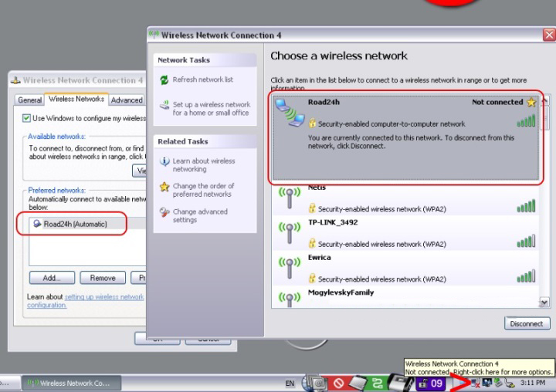Viewport: 556px width, 392px height.
Task: Select the TP-LINK_3492 network entry
Action: pyautogui.click(x=405, y=233)
